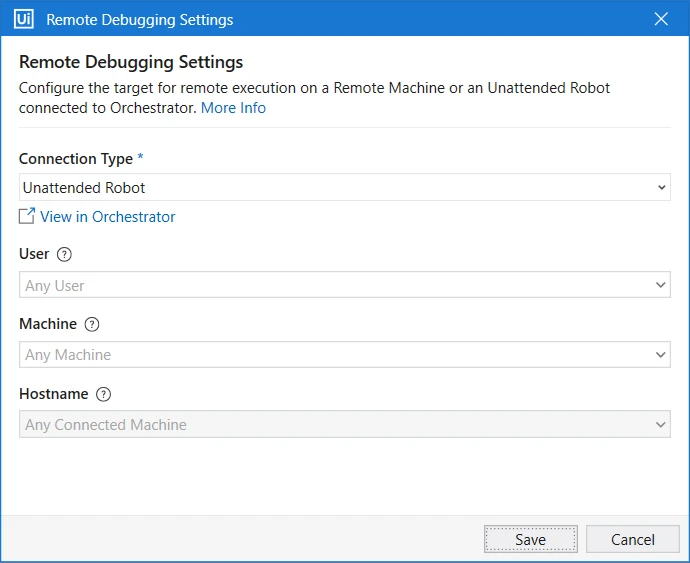Click the Connection Type label
The width and height of the screenshot is (690, 563).
pos(76,159)
